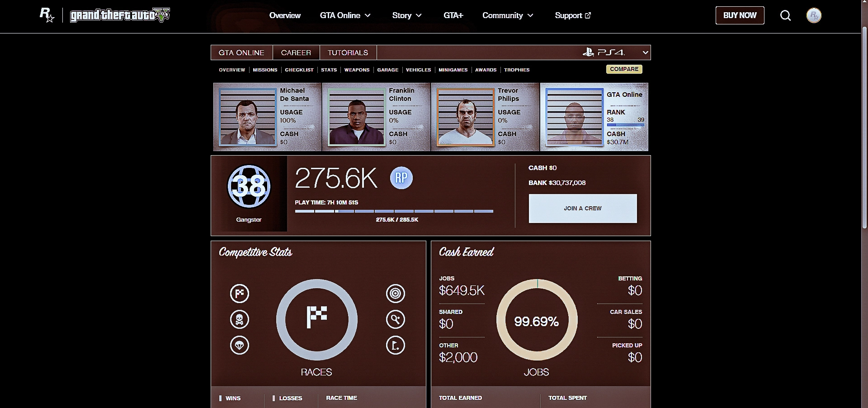This screenshot has height=408, width=868.
Task: Select the Michael De Santa character card
Action: tap(267, 117)
